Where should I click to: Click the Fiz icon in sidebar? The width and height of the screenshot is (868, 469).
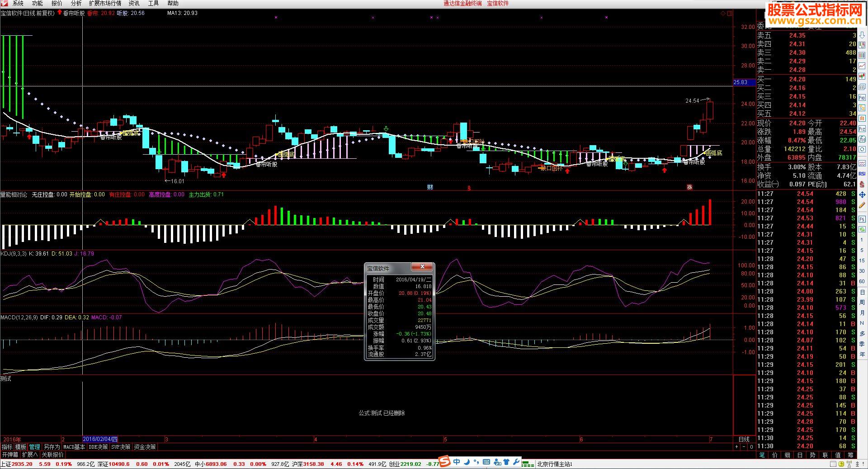point(862,128)
